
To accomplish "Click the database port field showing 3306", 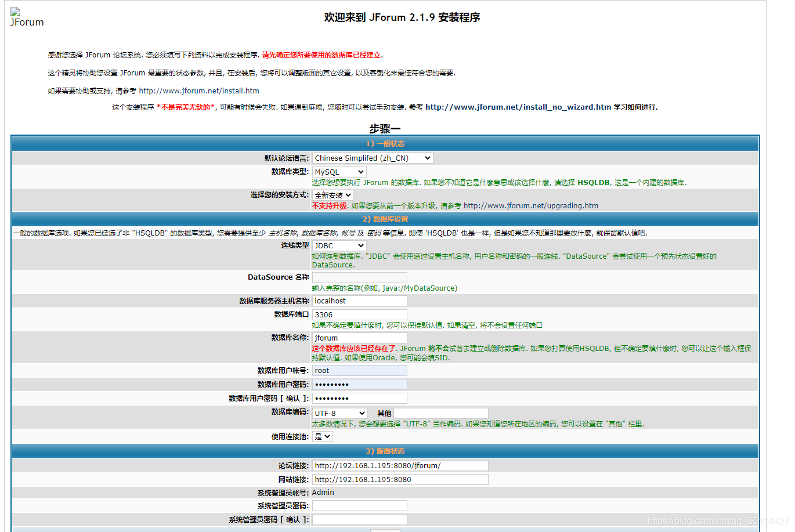I will point(360,314).
